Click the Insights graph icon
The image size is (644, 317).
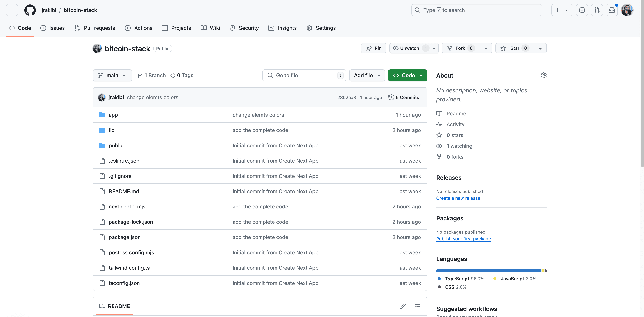(x=271, y=28)
